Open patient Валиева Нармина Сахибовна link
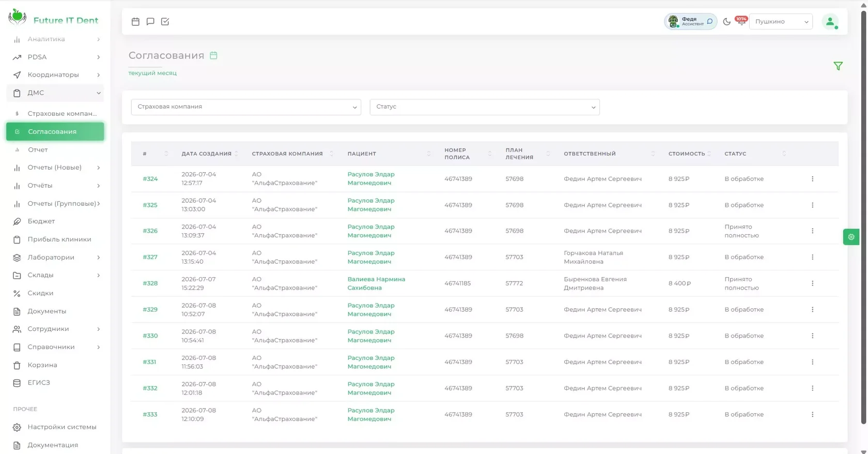The image size is (868, 454). pyautogui.click(x=376, y=283)
